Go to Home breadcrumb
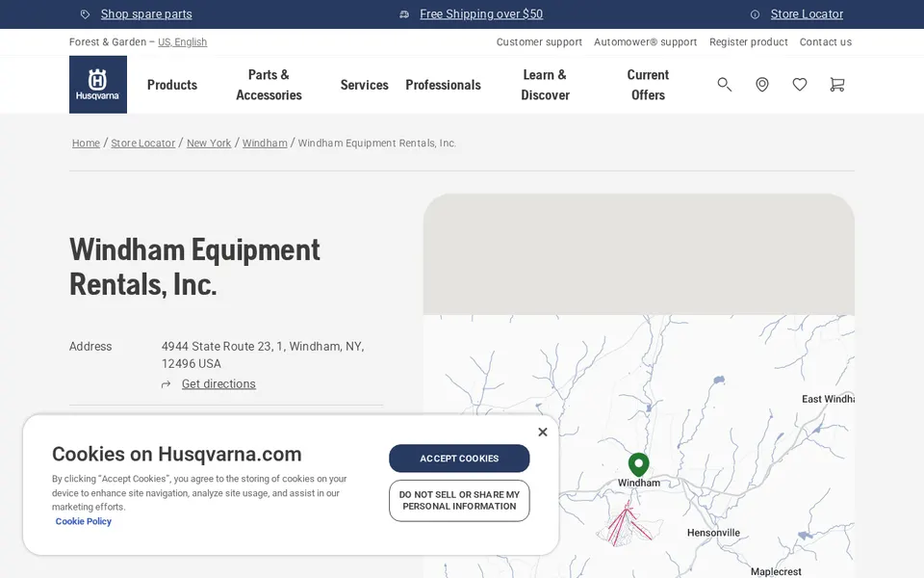 point(86,143)
